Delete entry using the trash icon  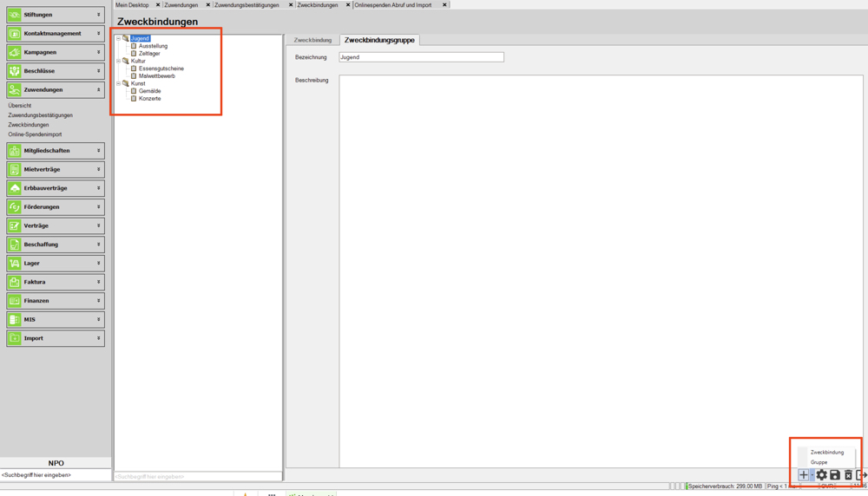coord(848,475)
